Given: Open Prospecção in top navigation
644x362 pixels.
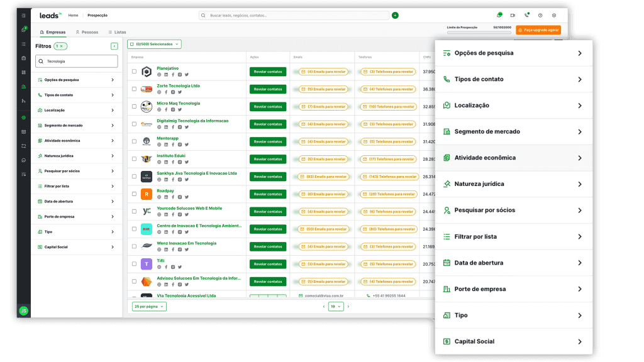Looking at the screenshot, I should 97,15.
